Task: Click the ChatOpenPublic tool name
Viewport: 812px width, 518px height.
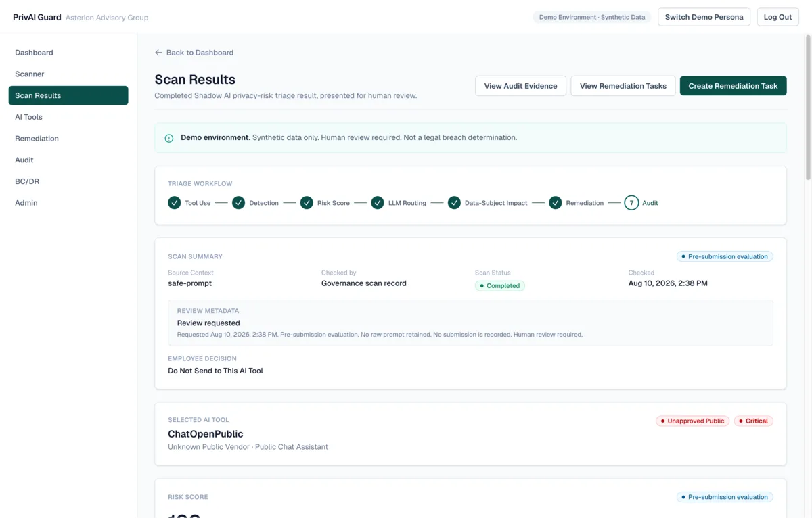Action: pyautogui.click(x=206, y=434)
